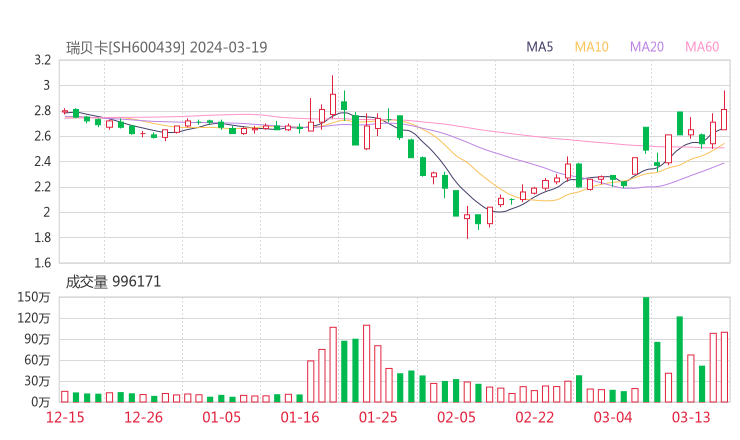The image size is (740, 440).
Task: Select the 12-26 date marker
Action: click(144, 417)
